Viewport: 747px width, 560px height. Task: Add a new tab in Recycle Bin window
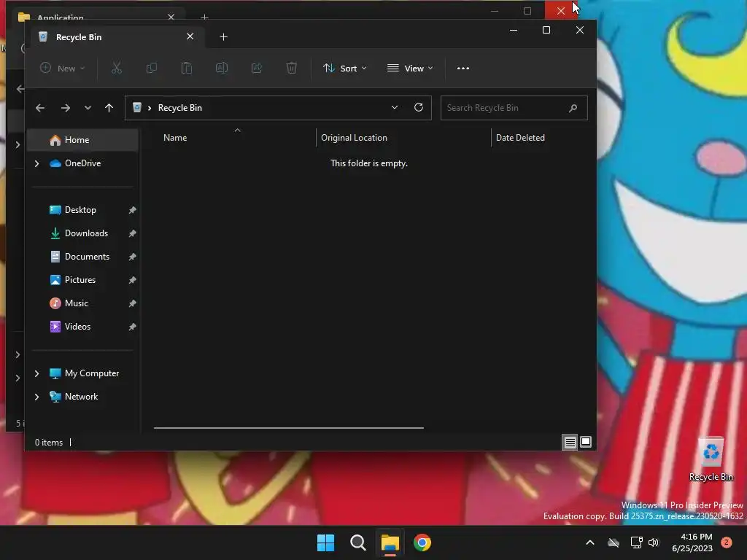tap(223, 36)
